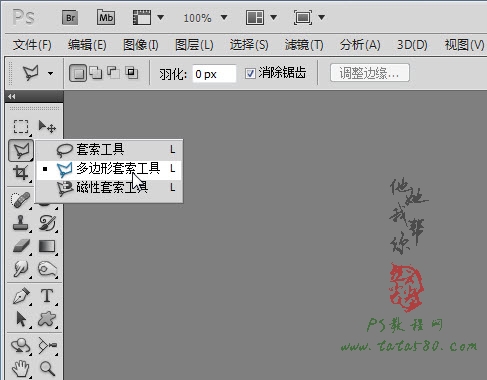Select the Zoom magnifier tool
The width and height of the screenshot is (487, 380).
[x=47, y=369]
